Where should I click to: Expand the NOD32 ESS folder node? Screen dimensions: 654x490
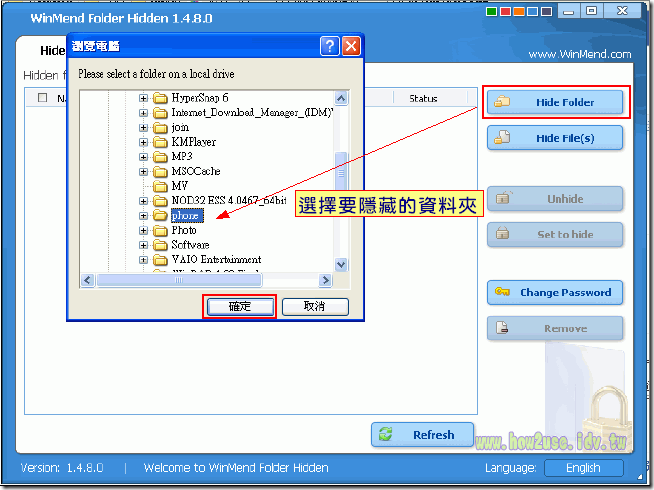point(143,201)
